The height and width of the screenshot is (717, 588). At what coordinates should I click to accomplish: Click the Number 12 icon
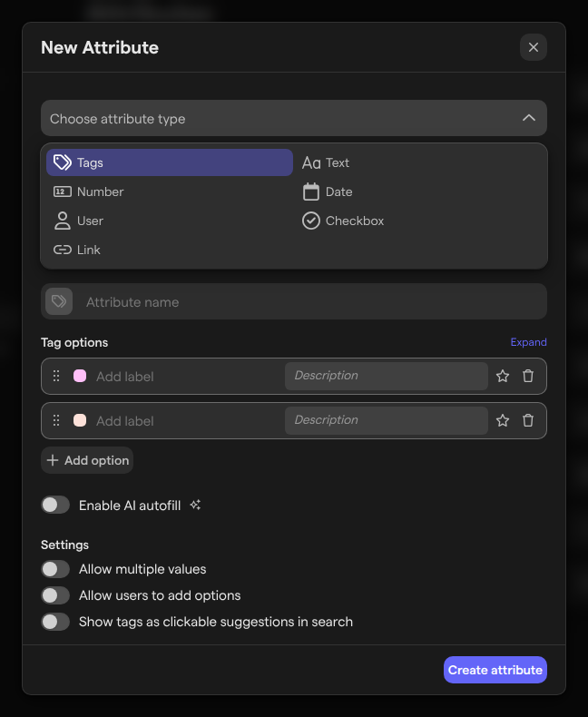pos(63,192)
